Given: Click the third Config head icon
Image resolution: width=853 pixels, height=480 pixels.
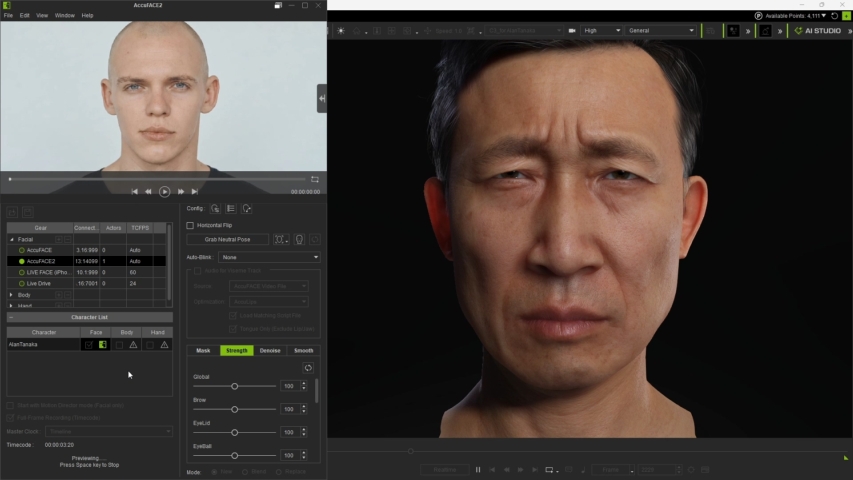Looking at the screenshot, I should coord(246,208).
